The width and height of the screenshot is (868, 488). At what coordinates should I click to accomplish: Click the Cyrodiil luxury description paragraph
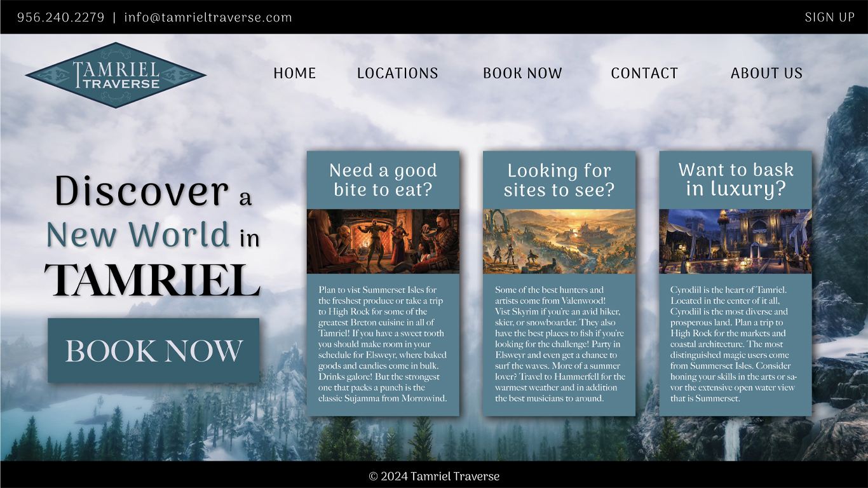point(735,344)
